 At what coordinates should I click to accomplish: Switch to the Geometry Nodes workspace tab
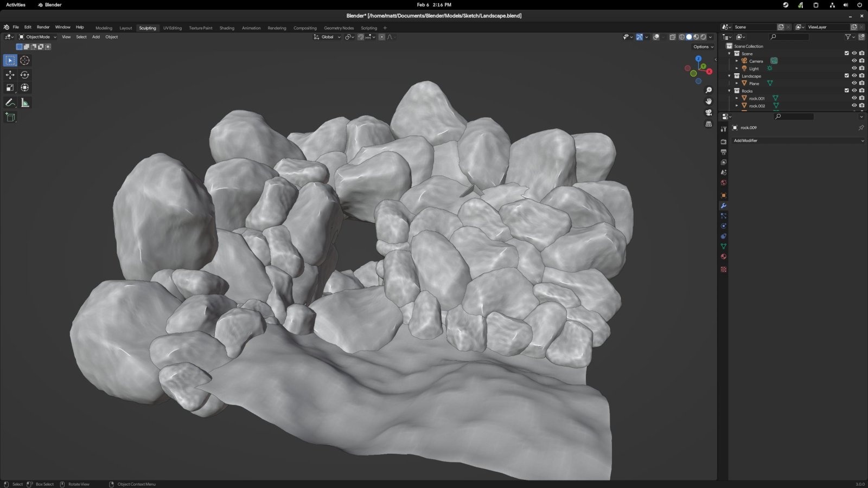(x=339, y=28)
